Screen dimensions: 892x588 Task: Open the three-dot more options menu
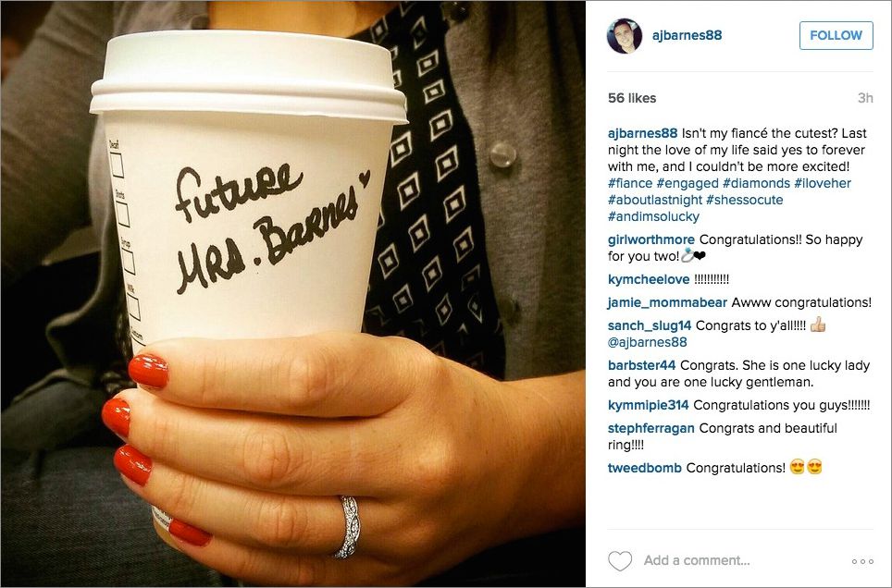pos(862,561)
